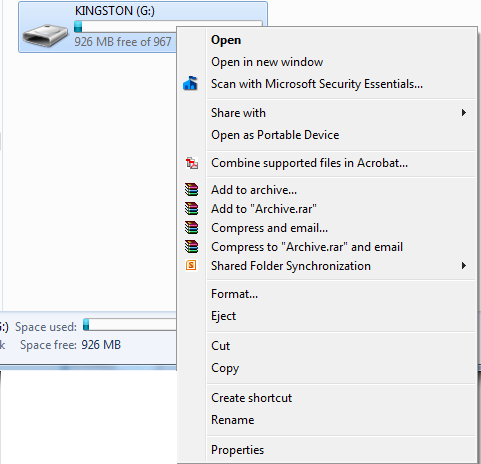Screen dimensions: 481x464
Task: Open Properties of the drive
Action: click(x=326, y=450)
